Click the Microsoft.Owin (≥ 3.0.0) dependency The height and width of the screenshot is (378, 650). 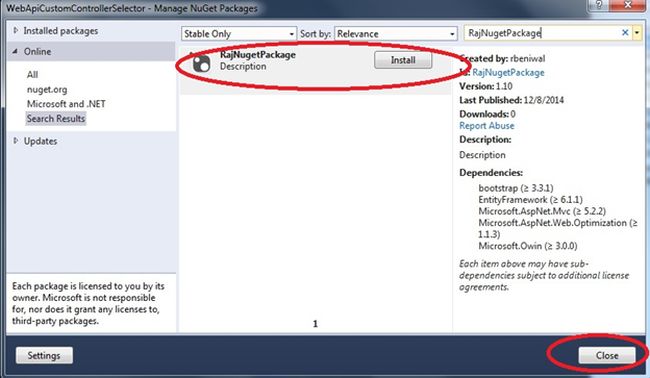click(x=528, y=246)
